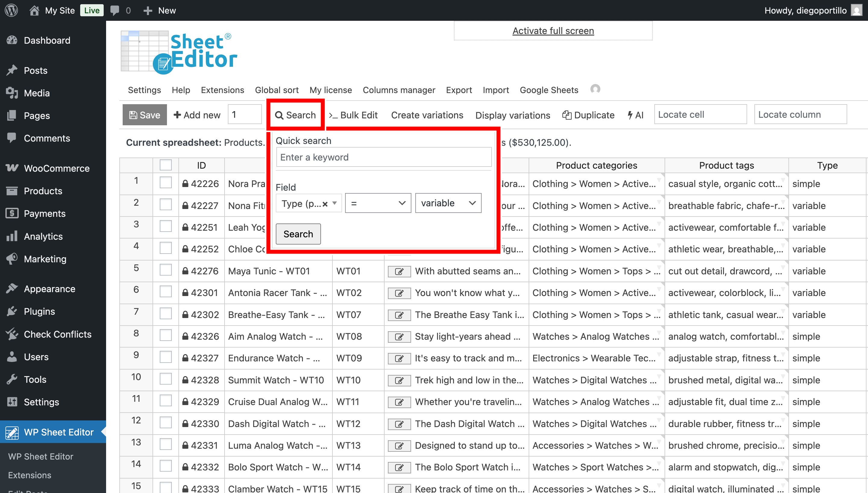Click the Analytics bar chart icon
This screenshot has height=493, width=868.
pyautogui.click(x=12, y=236)
